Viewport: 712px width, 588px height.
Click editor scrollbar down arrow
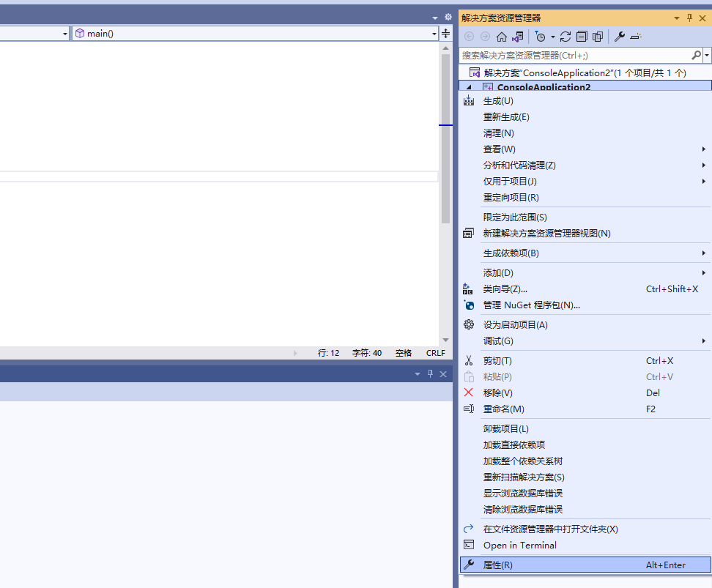point(445,340)
